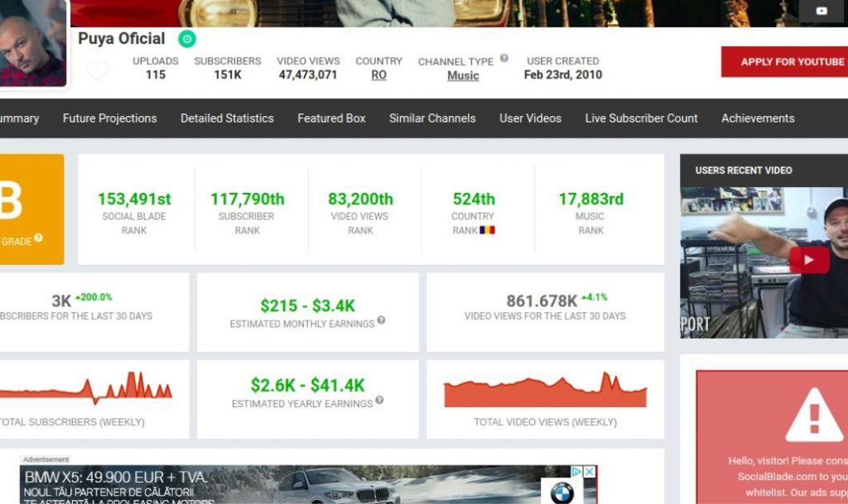Image resolution: width=848 pixels, height=504 pixels.
Task: Follow the RO country link
Action: [x=378, y=75]
